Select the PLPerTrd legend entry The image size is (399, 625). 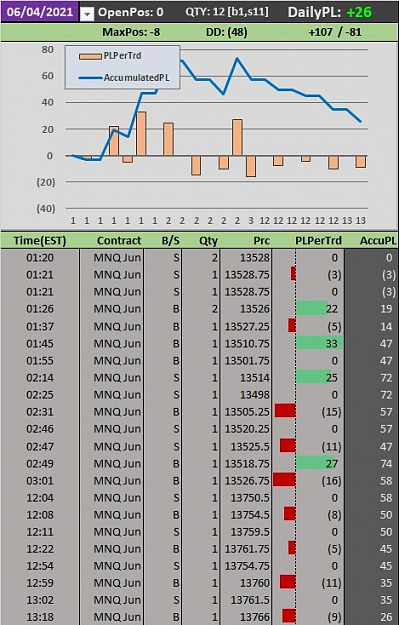coord(110,56)
